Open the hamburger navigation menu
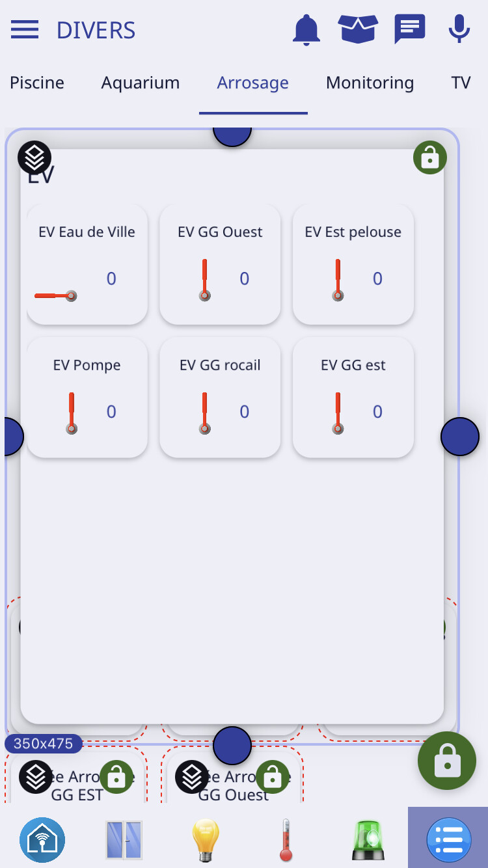The width and height of the screenshot is (488, 868). [x=25, y=30]
